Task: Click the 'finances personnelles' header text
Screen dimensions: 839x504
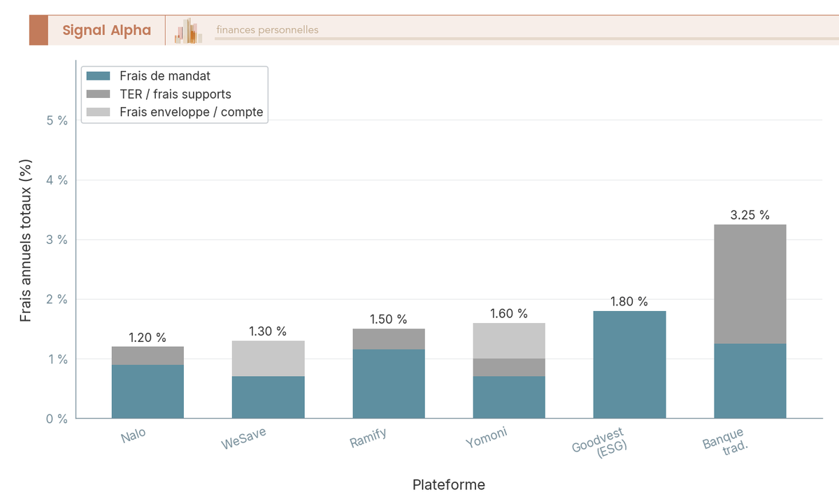Action: [x=267, y=30]
